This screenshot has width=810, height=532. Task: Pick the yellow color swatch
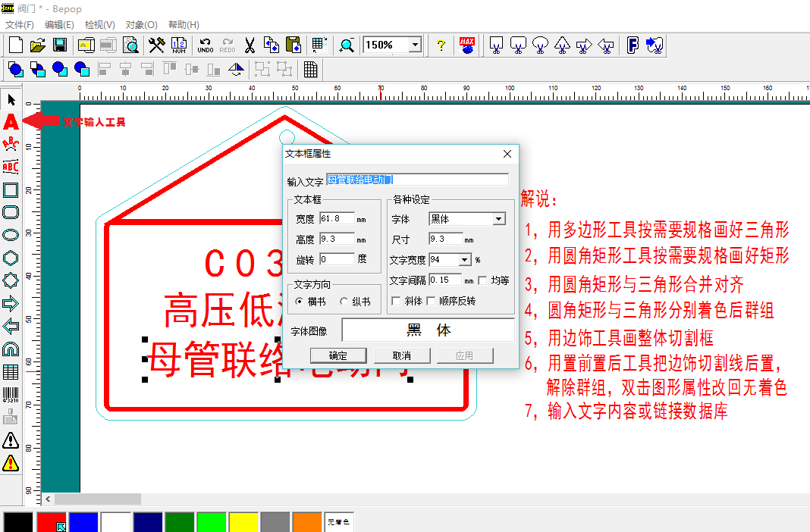(x=243, y=522)
